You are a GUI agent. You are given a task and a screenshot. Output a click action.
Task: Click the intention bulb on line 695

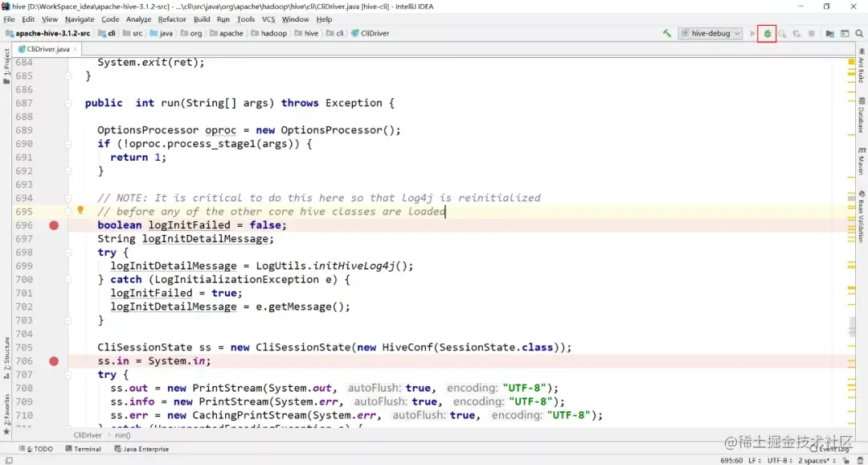80,210
